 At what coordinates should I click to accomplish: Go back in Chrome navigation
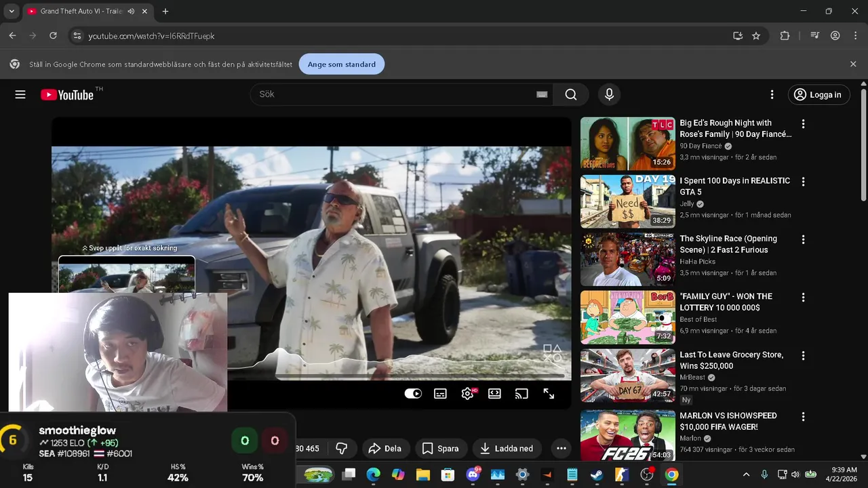pos(12,36)
